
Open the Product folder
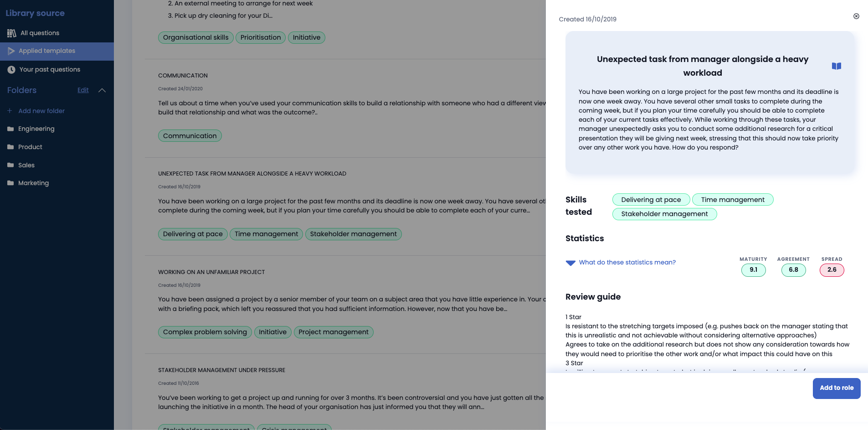coord(30,147)
